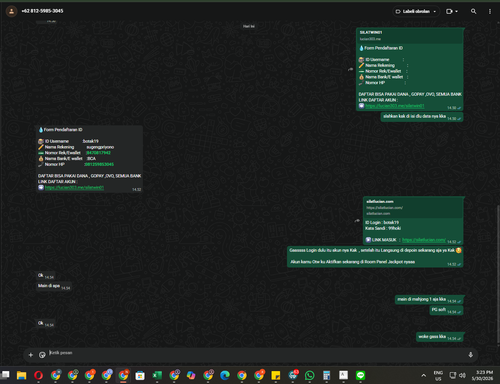Open the white 'A' app in taskbar

(x=344, y=376)
